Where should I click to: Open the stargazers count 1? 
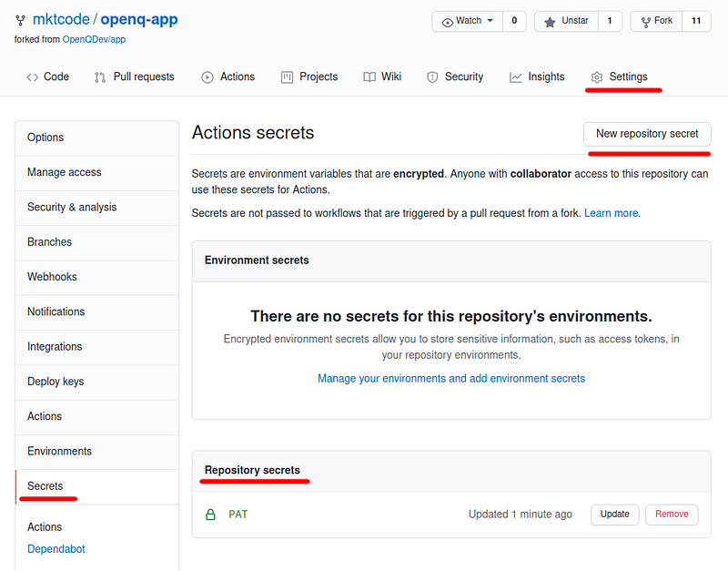pyautogui.click(x=610, y=21)
